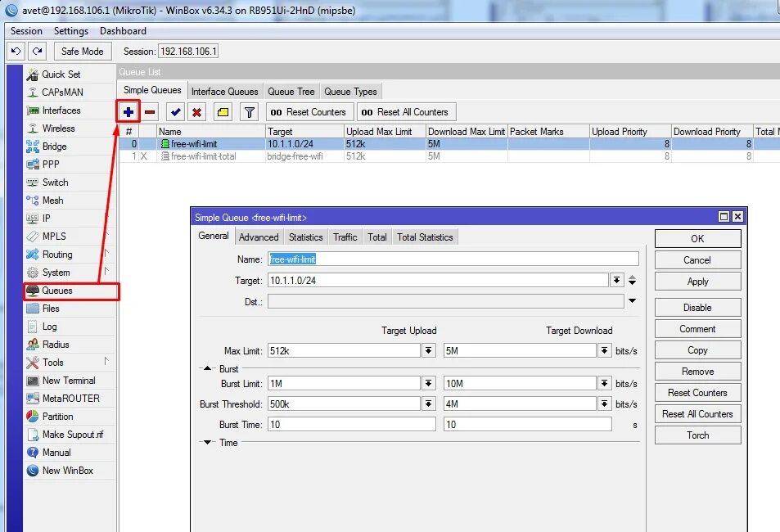
Task: Open Target field dropdown arrow
Action: point(617,280)
